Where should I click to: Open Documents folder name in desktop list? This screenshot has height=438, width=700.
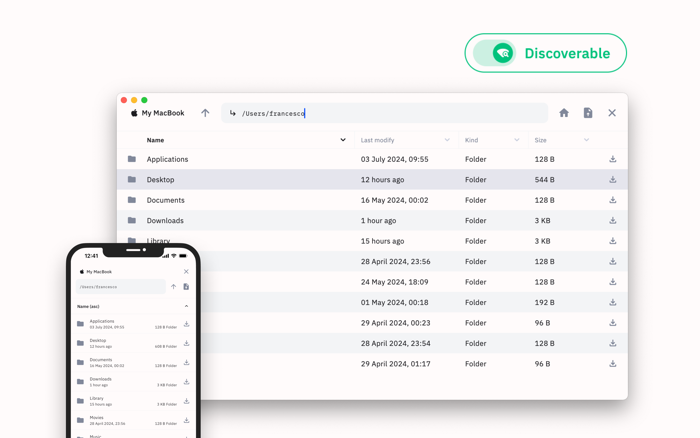[x=166, y=200]
